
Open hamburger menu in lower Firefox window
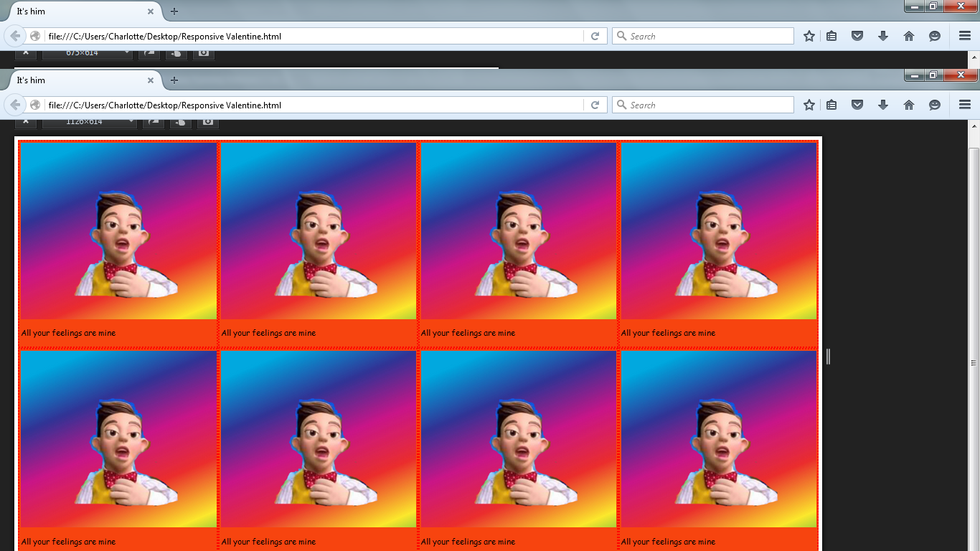pos(965,105)
